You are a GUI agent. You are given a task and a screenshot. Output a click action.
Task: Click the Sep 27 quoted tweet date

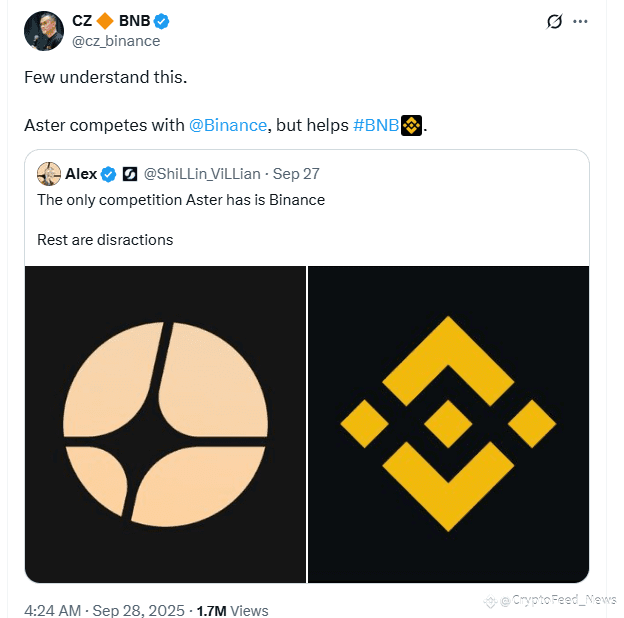point(296,174)
